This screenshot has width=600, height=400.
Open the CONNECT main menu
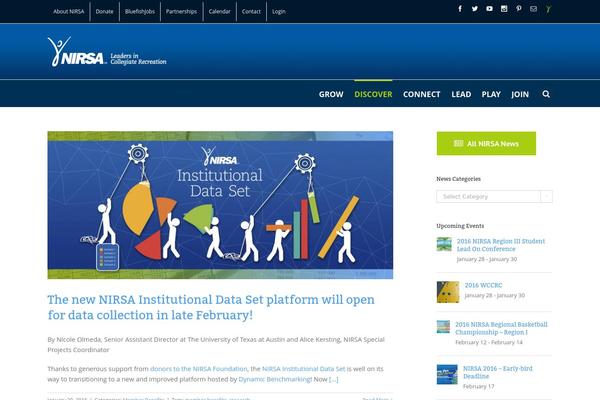422,94
